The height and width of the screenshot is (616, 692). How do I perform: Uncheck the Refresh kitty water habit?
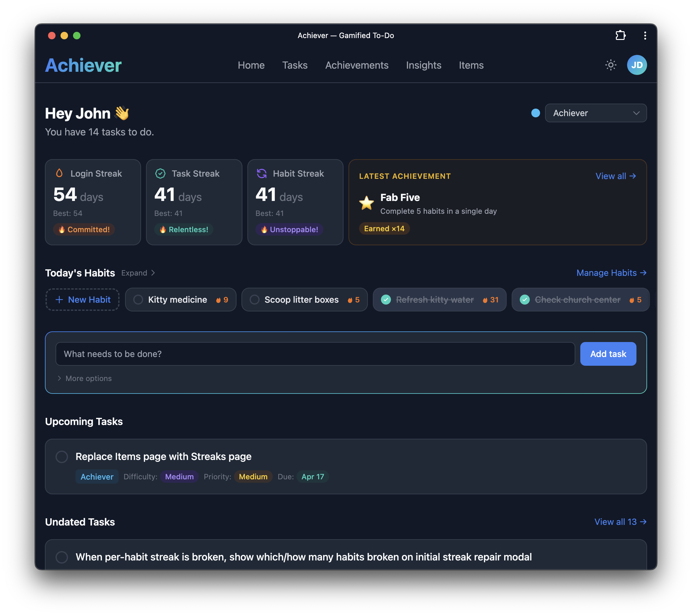coord(386,299)
